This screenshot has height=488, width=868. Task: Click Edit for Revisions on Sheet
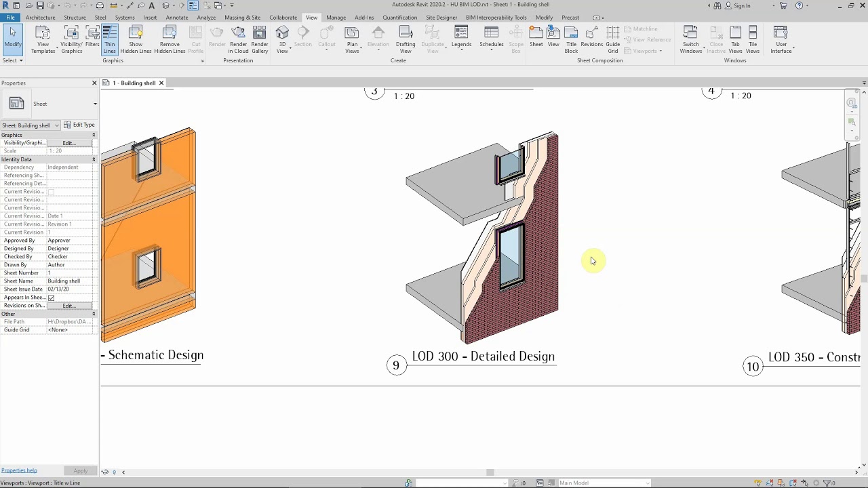pyautogui.click(x=69, y=306)
